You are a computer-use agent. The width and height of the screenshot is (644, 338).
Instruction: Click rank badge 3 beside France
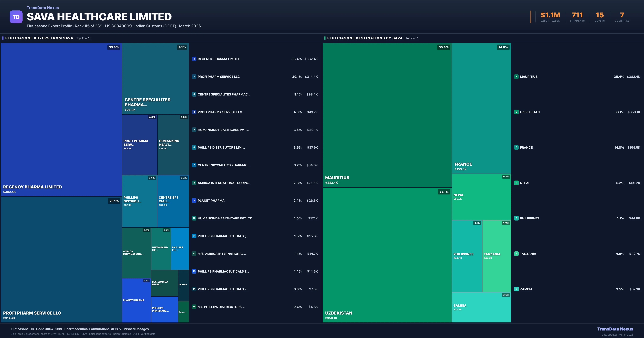coord(516,148)
